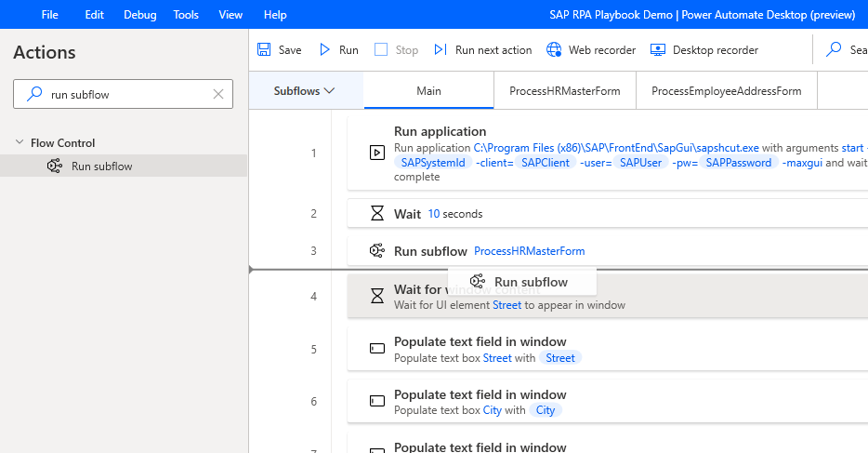Open the ProcessHRMasterForm link in step 3
This screenshot has width=868, height=453.
pyautogui.click(x=529, y=251)
